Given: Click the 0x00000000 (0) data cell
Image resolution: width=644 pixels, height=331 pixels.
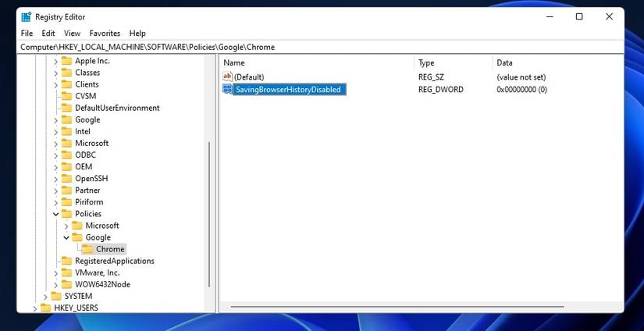Looking at the screenshot, I should tap(521, 90).
